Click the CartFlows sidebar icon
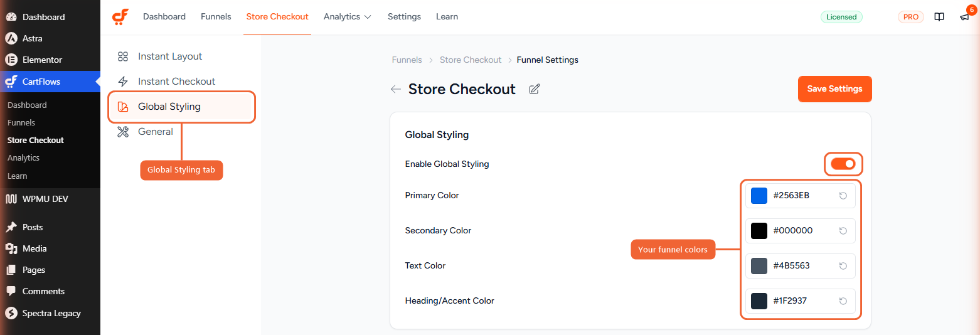The image size is (980, 335). pyautogui.click(x=11, y=82)
